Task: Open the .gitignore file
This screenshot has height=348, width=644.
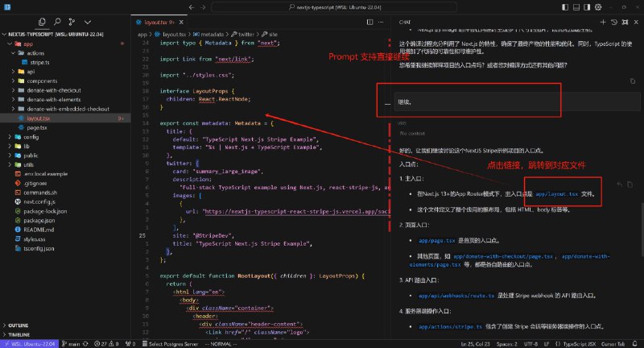Action: [35, 183]
